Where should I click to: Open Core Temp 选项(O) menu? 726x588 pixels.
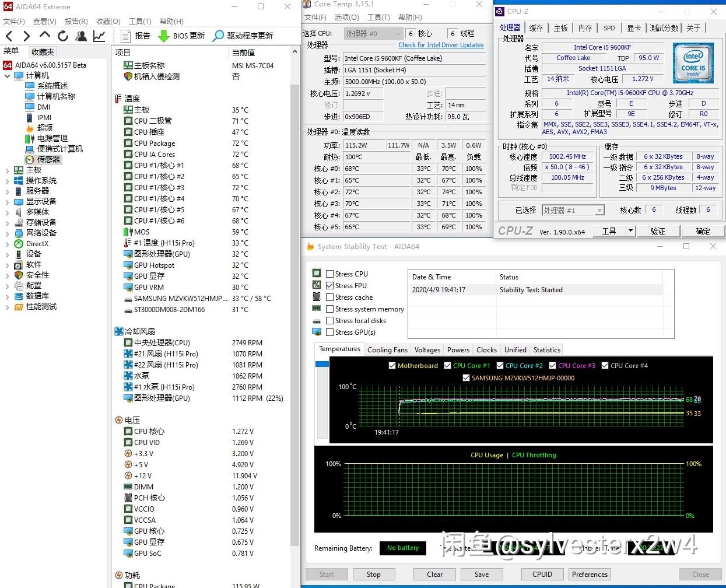click(x=346, y=17)
